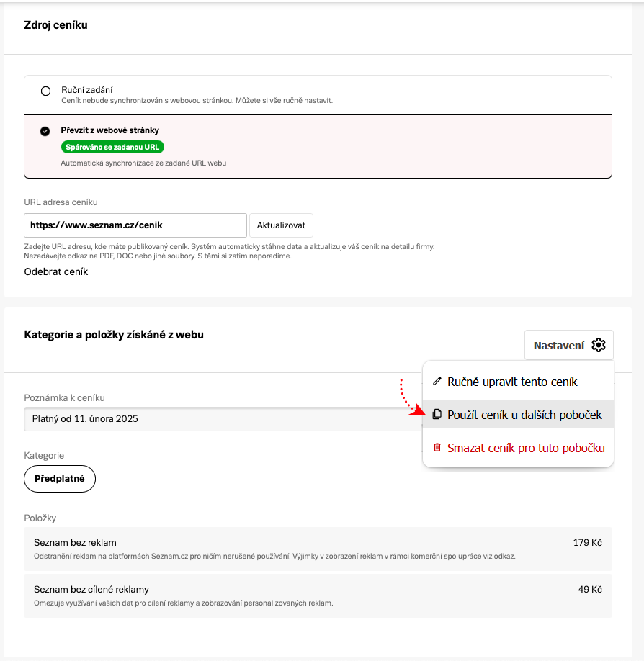Choose Použít ceník u dalších poboček
Screen dimensions: 644x661
pos(524,415)
